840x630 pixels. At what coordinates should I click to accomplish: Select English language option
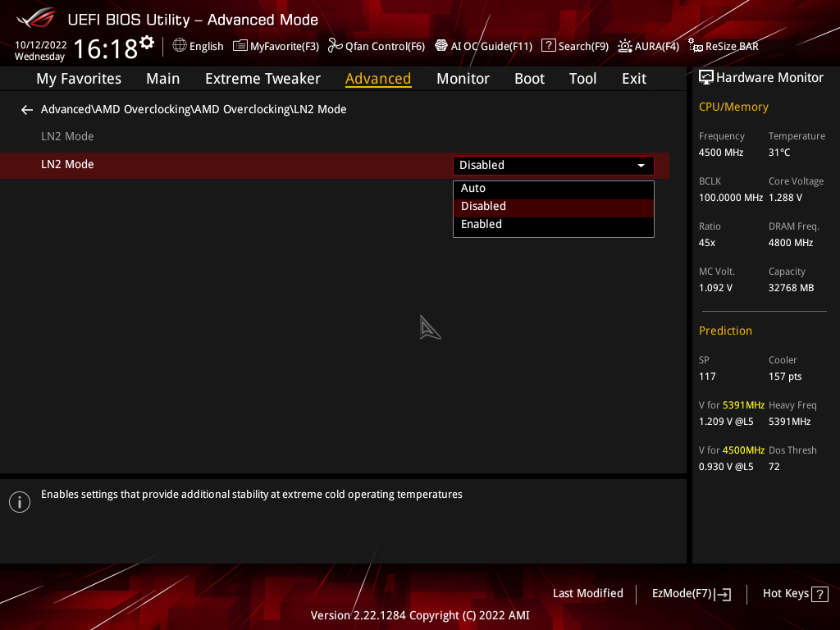(206, 46)
